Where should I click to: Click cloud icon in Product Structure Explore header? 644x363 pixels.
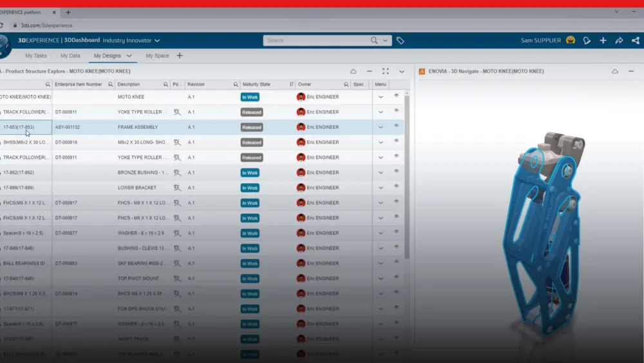click(353, 71)
